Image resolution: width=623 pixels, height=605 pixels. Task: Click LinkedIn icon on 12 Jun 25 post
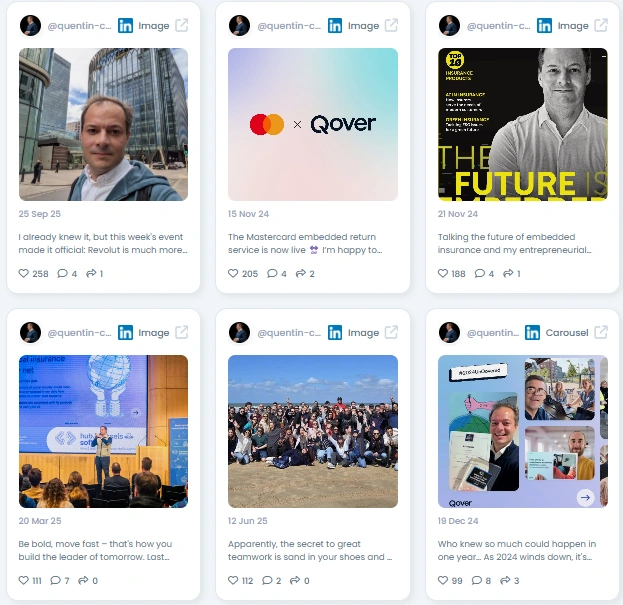point(335,332)
